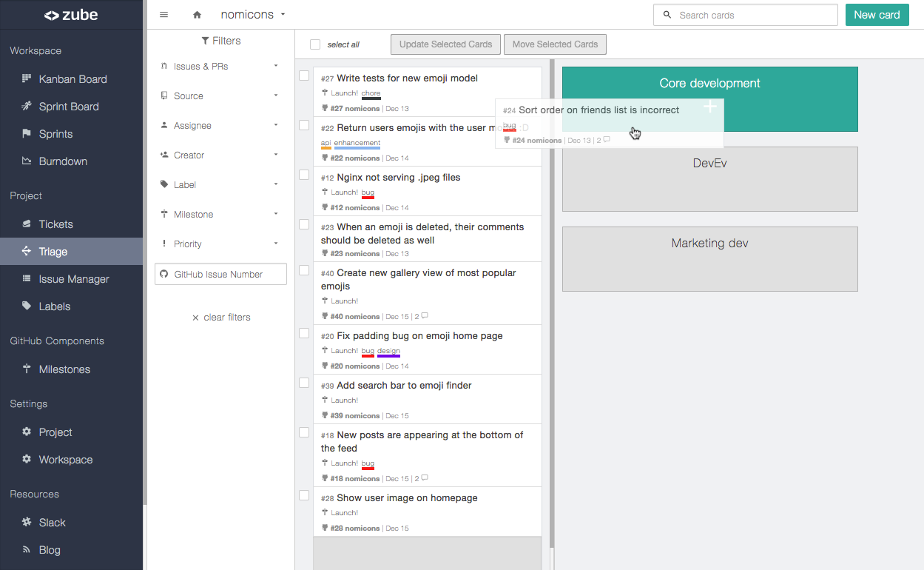The image size is (924, 570).
Task: Go to the home icon
Action: [x=197, y=15]
